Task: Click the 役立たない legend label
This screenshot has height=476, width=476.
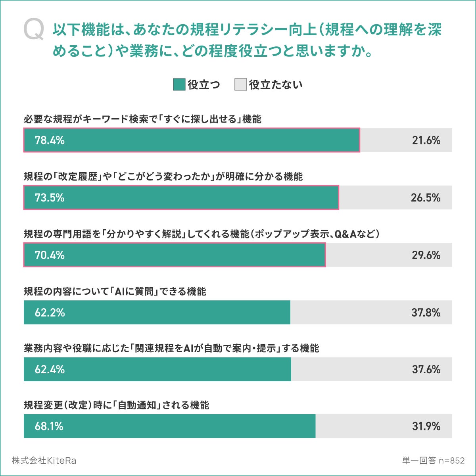Action: coord(276,84)
